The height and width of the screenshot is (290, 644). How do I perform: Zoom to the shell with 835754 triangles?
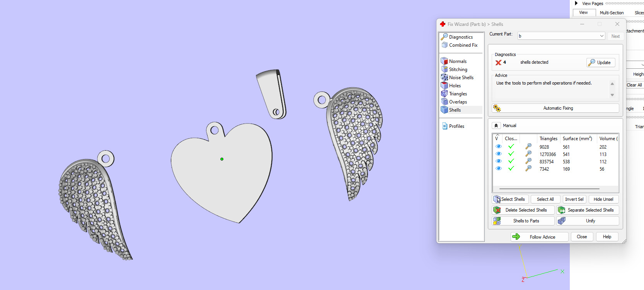tap(528, 161)
